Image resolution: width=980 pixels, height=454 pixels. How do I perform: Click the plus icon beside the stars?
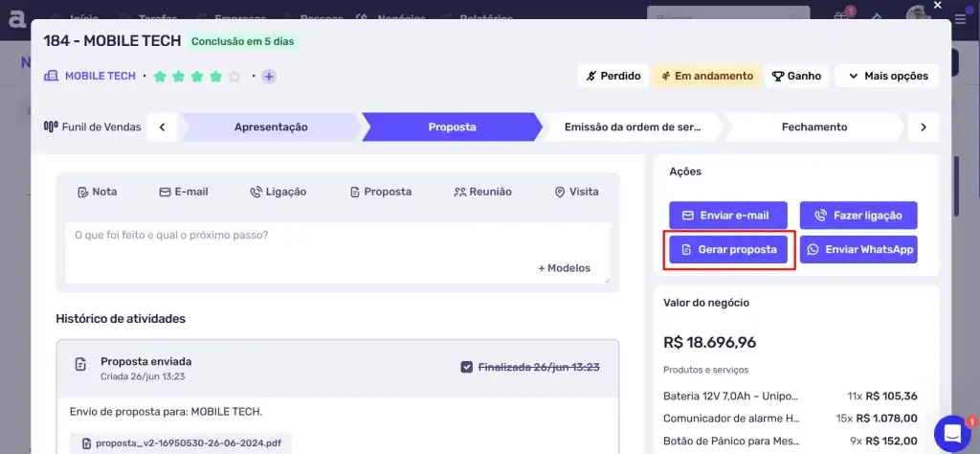[269, 77]
